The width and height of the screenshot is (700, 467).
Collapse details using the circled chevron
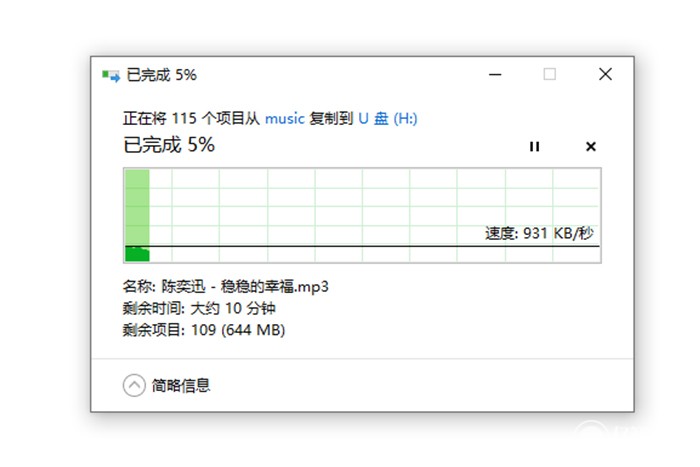pos(133,385)
